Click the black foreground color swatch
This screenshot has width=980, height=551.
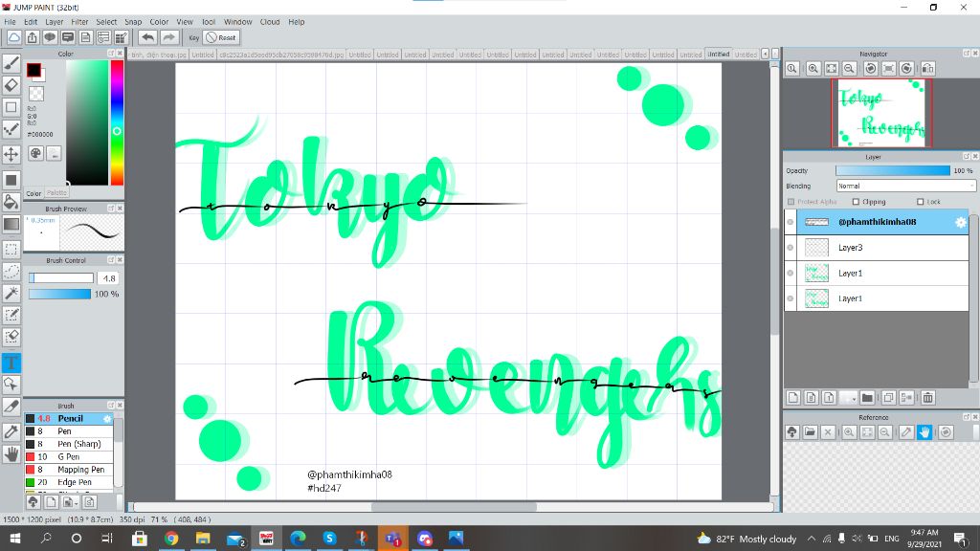33,70
